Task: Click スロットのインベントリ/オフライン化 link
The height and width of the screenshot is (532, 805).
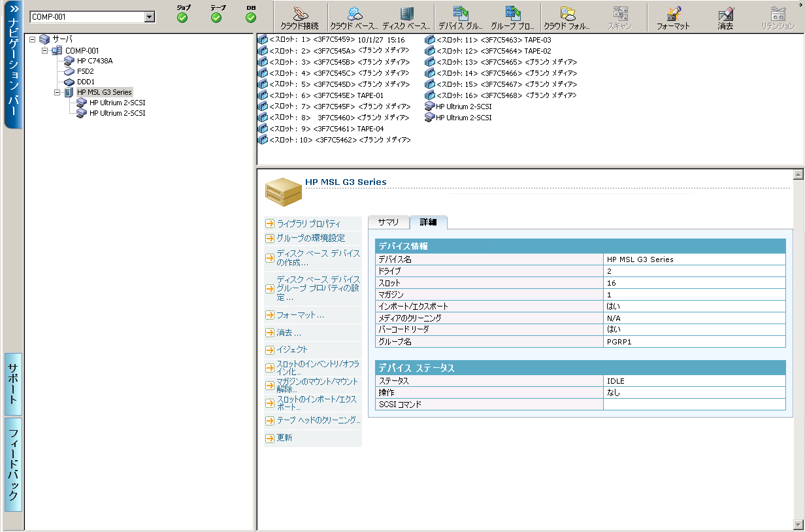Action: pos(318,367)
